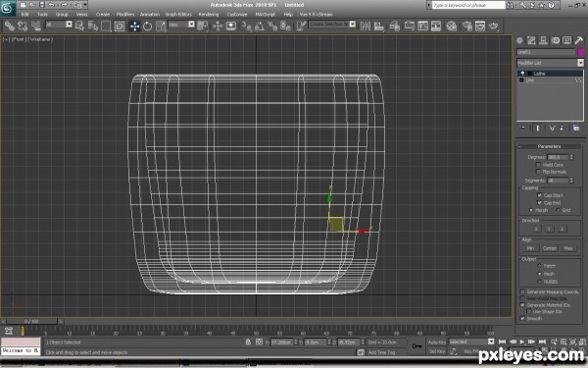
Task: Click the X direction button
Action: click(x=536, y=229)
